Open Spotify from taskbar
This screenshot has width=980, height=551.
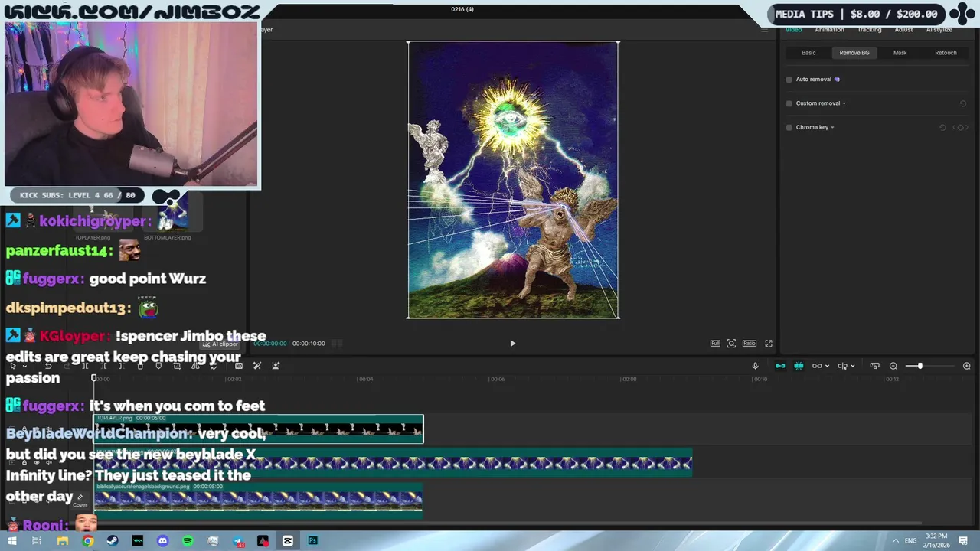[x=188, y=541]
